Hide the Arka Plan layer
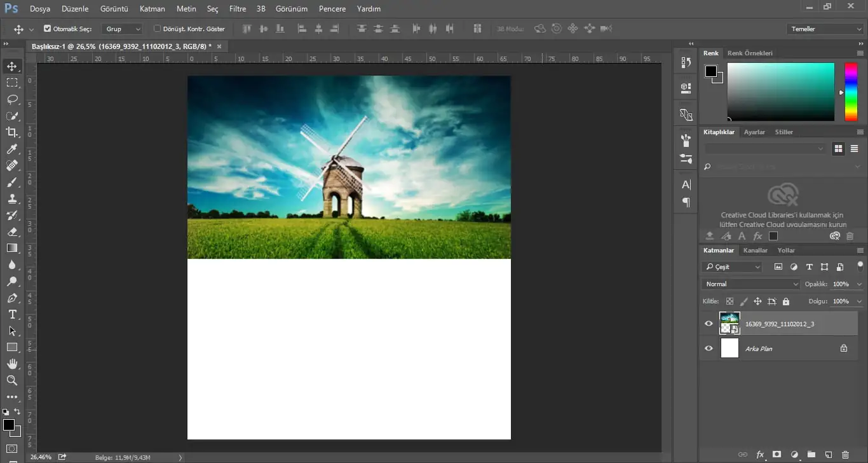868x463 pixels. click(x=709, y=349)
